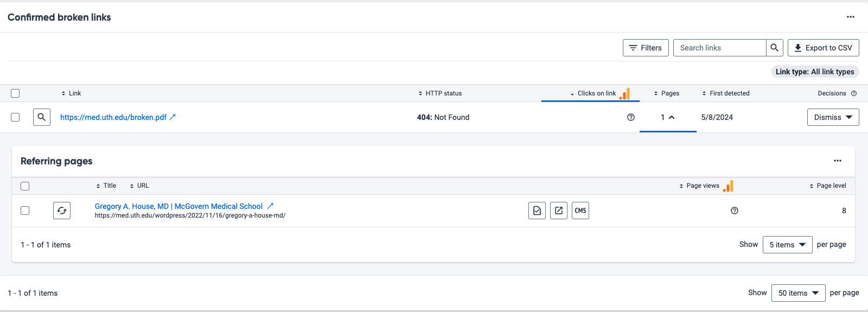This screenshot has height=312, width=868.
Task: Click the magnifier icon beside broken.pdf link
Action: point(42,117)
